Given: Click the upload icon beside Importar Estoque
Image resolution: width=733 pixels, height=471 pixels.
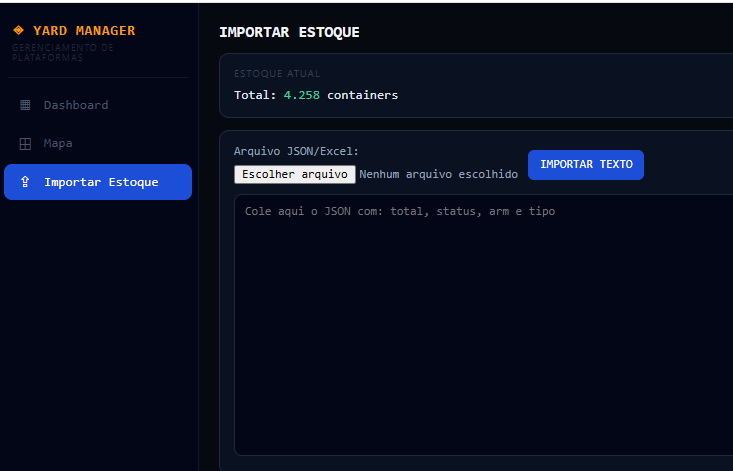Looking at the screenshot, I should [x=25, y=182].
